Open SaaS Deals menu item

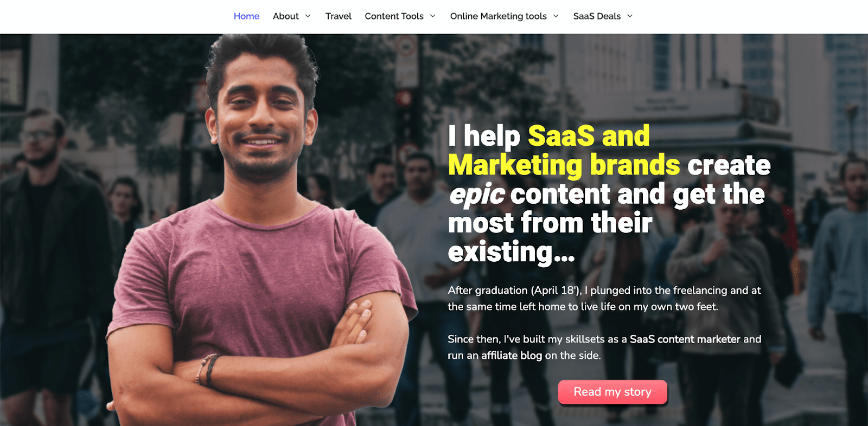tap(597, 16)
